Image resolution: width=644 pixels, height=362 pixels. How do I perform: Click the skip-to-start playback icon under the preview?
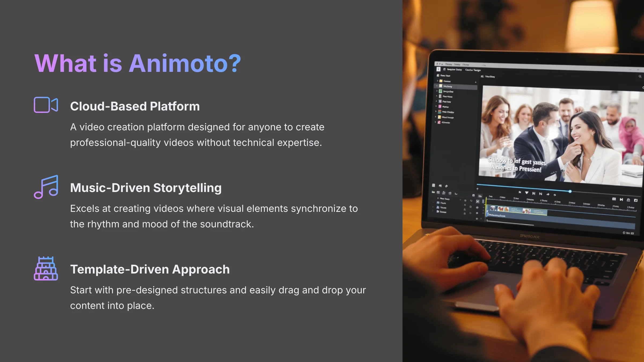coord(520,192)
